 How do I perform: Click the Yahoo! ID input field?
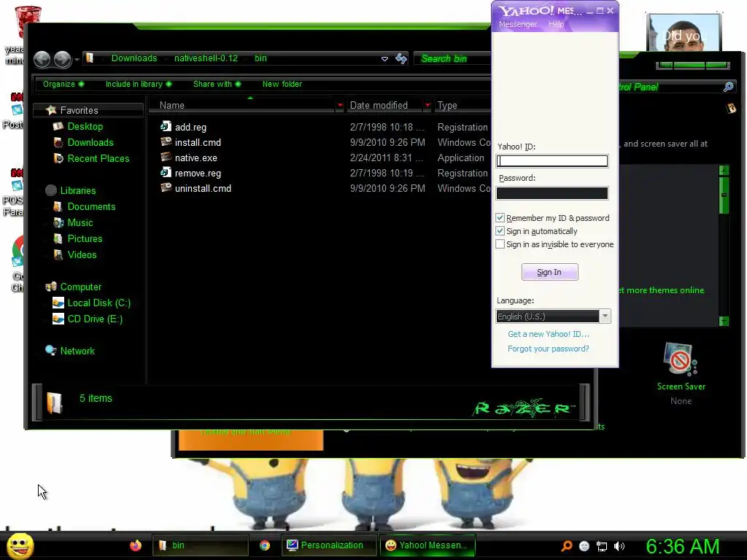(x=551, y=161)
